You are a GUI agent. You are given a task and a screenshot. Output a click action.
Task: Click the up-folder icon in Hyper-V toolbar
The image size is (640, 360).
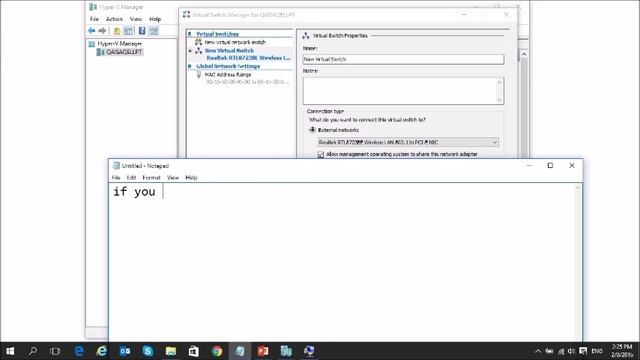[x=117, y=31]
